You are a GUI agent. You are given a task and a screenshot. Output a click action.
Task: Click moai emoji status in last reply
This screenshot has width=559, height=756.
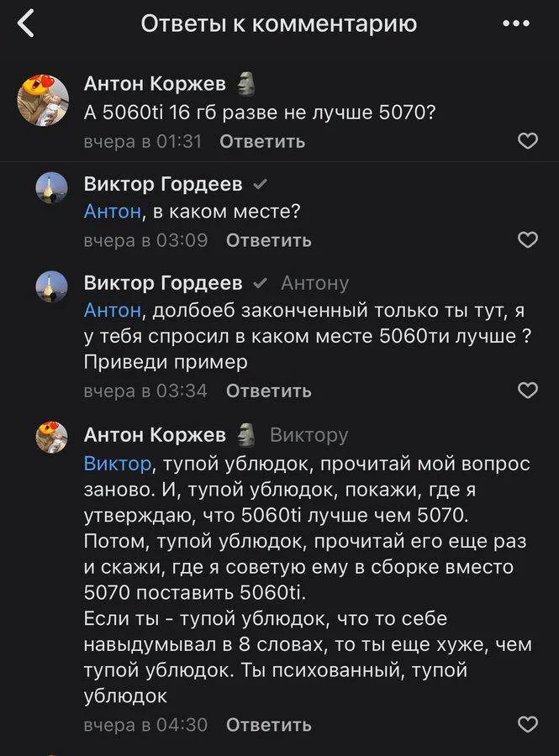click(x=245, y=434)
